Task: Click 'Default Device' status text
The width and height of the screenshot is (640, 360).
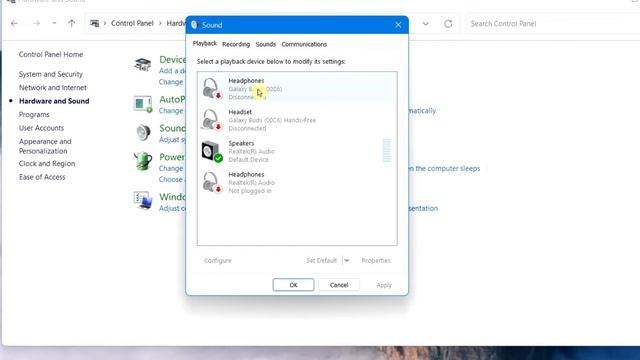Action: click(249, 160)
